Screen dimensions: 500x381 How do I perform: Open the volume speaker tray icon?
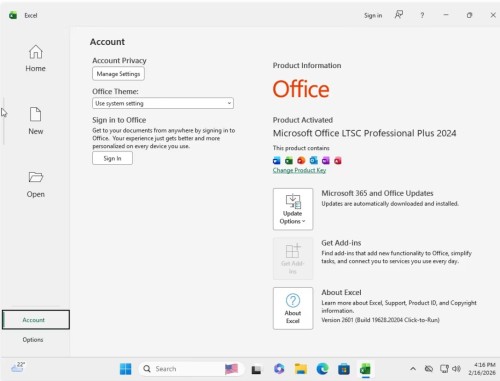pos(456,369)
